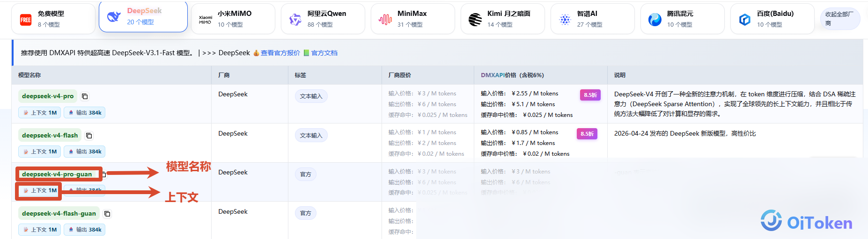Click 缓存命中价格 ¥0.02 / M tokens
Image resolution: width=868 pixels, height=239 pixels.
tap(525, 154)
